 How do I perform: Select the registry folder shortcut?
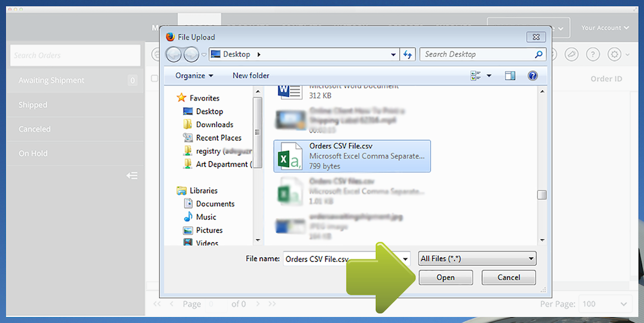[217, 151]
